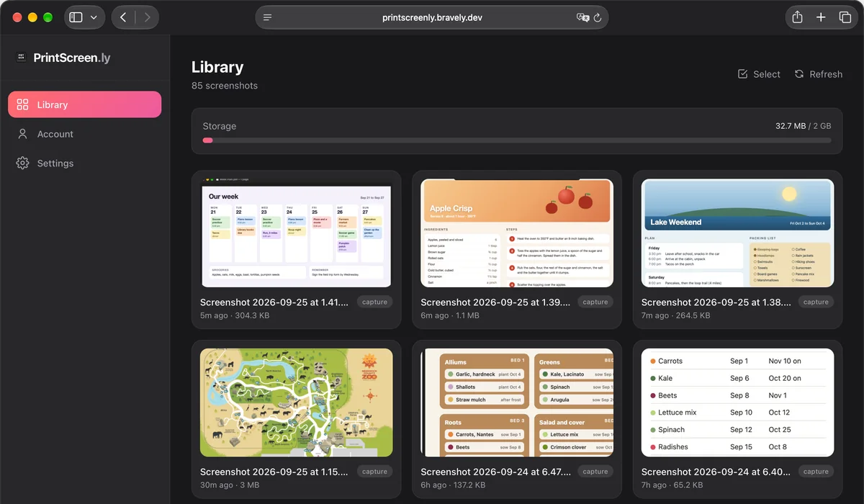Click the Select checkbox icon

742,74
